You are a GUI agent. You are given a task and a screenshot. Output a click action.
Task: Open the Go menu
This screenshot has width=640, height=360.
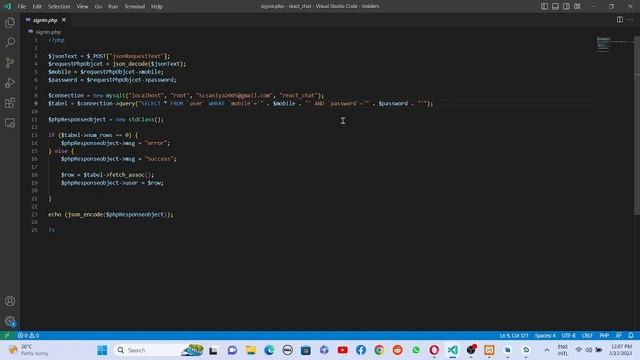pyautogui.click(x=98, y=7)
